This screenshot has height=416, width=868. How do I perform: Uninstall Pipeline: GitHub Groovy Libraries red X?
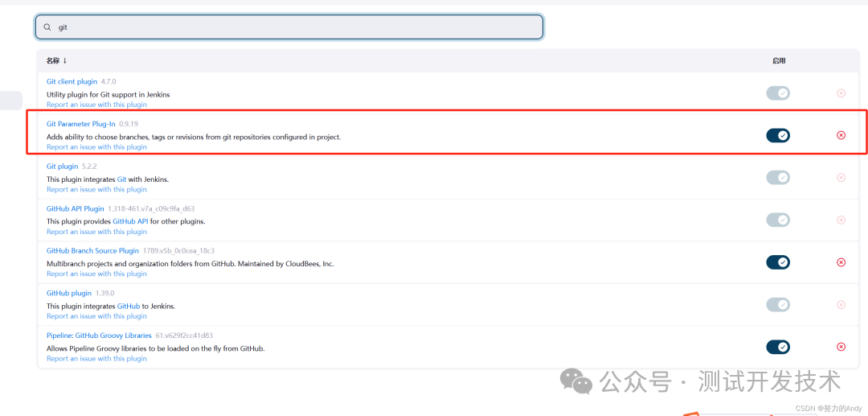click(841, 347)
